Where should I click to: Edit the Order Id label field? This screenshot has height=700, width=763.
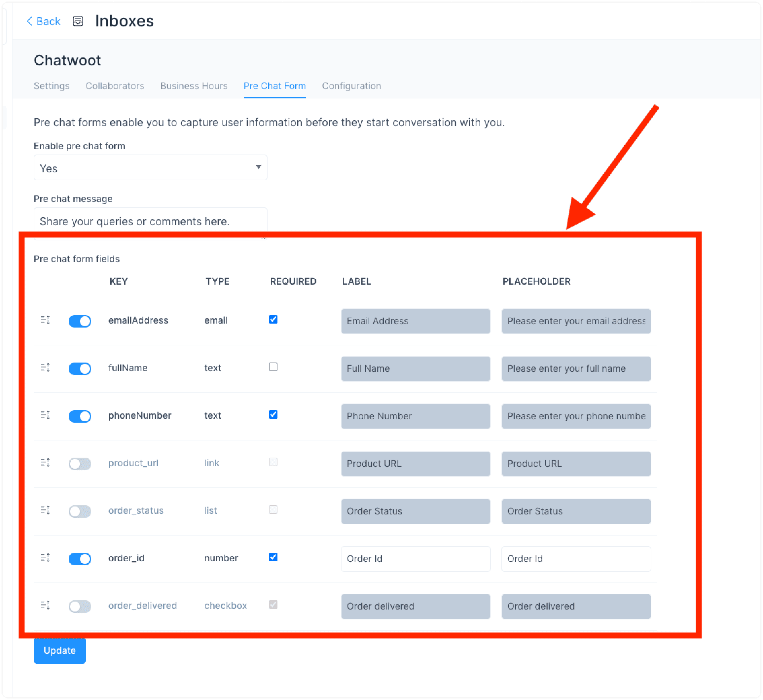tap(416, 559)
